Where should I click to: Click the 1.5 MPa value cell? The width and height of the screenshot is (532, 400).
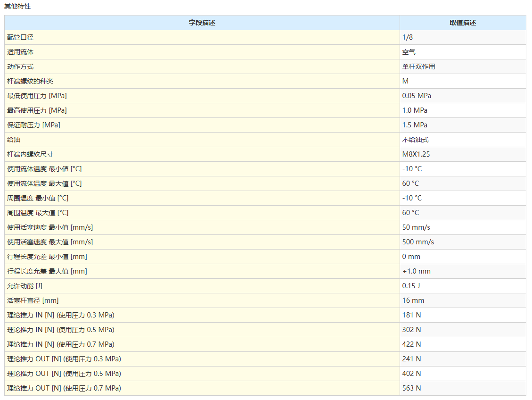point(415,125)
